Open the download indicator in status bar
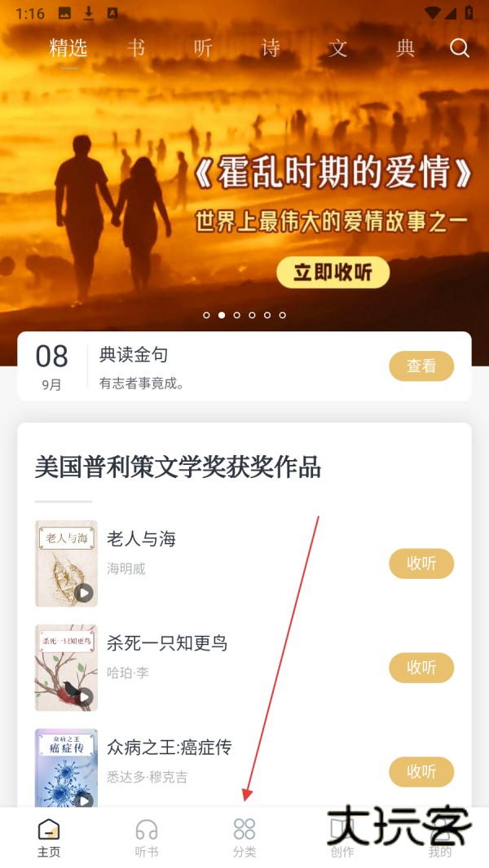The height and width of the screenshot is (868, 489). pos(89,13)
